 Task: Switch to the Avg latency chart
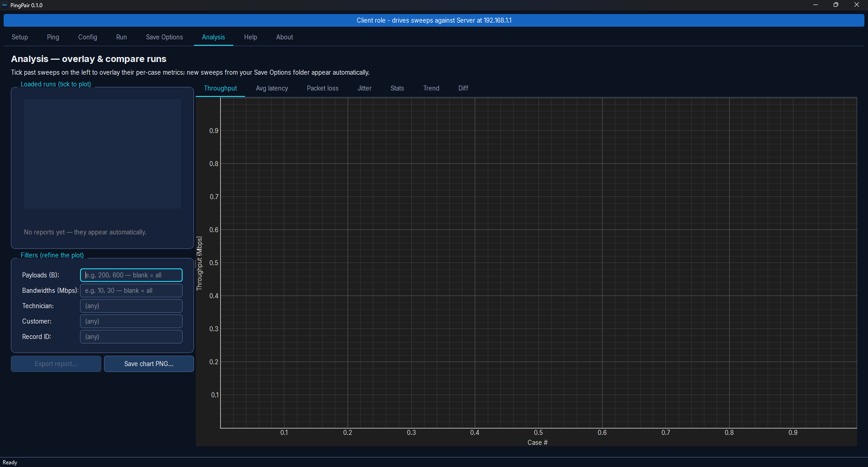click(272, 88)
